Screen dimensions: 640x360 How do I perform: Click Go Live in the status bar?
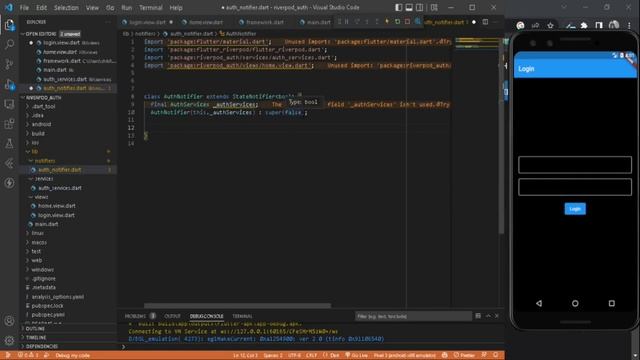click(x=356, y=356)
